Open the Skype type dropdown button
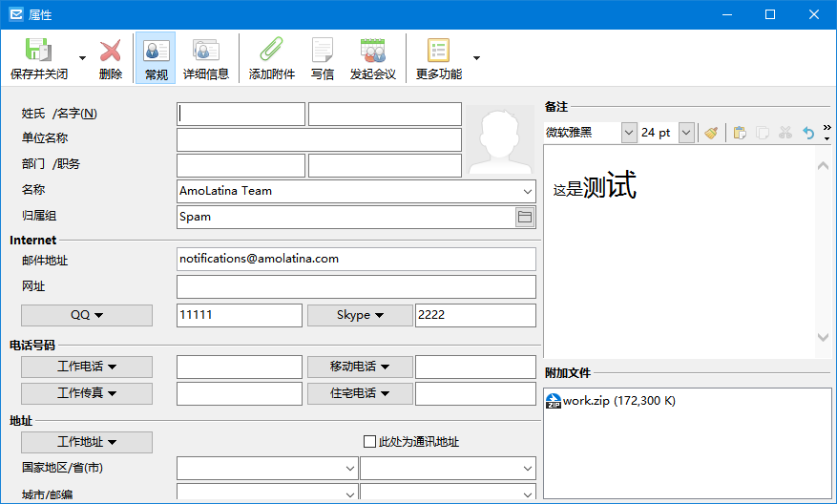837x504 pixels. click(360, 315)
